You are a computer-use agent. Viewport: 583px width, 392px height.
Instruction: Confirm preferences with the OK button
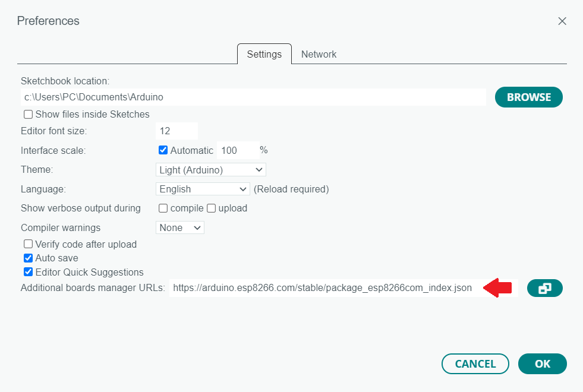(542, 364)
